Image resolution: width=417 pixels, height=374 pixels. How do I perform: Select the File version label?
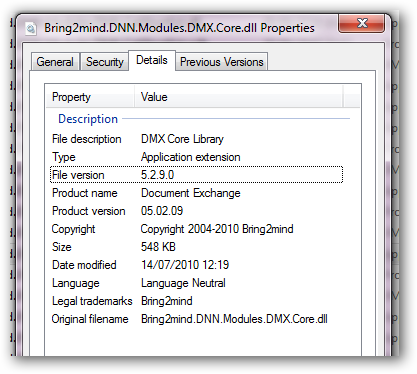pos(78,175)
